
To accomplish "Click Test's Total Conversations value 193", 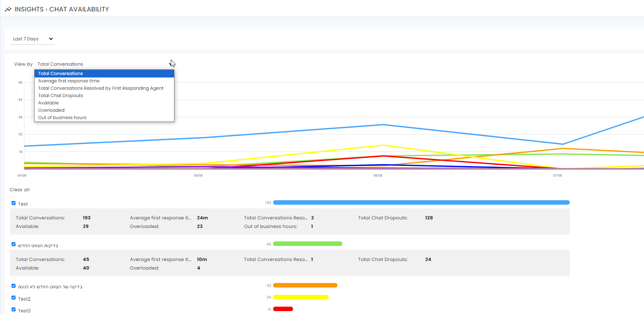I will coord(86,218).
